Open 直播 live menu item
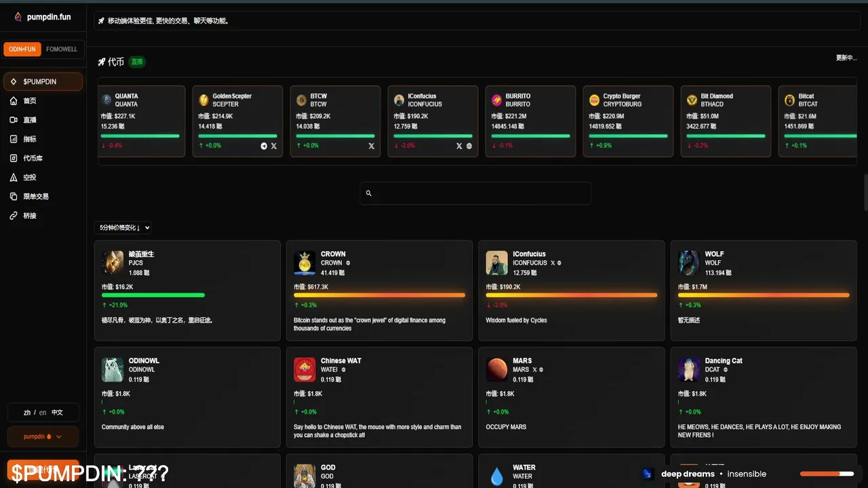 click(43, 120)
